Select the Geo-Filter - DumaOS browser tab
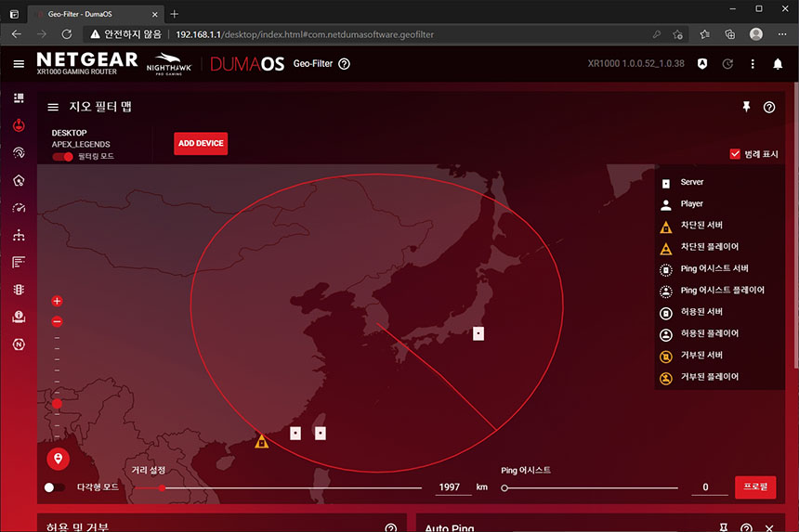Image resolution: width=799 pixels, height=532 pixels. tap(96, 14)
